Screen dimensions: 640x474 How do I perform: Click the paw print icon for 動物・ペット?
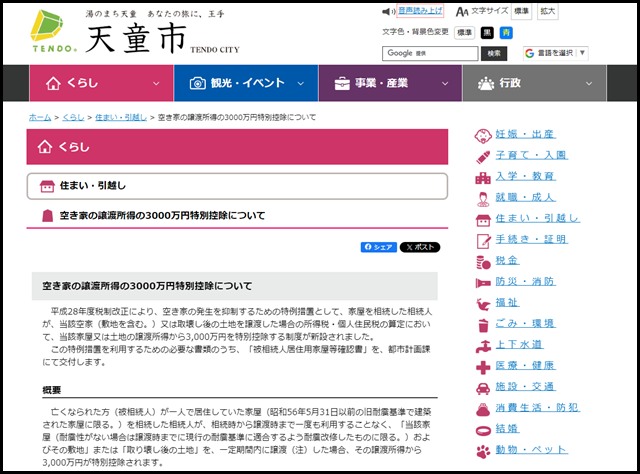(x=483, y=452)
